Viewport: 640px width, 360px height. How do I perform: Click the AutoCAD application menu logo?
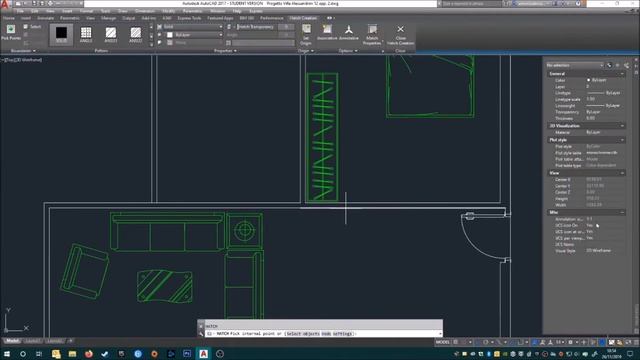click(5, 4)
